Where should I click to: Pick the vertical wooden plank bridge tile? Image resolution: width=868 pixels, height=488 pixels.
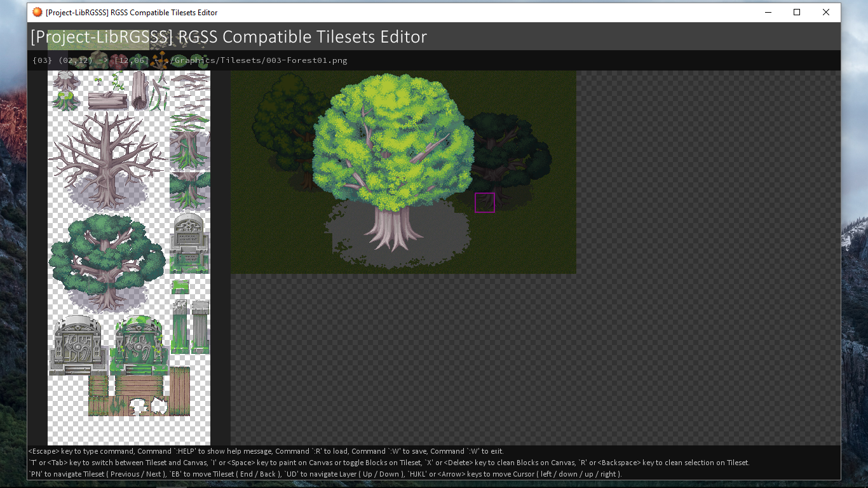click(x=180, y=391)
